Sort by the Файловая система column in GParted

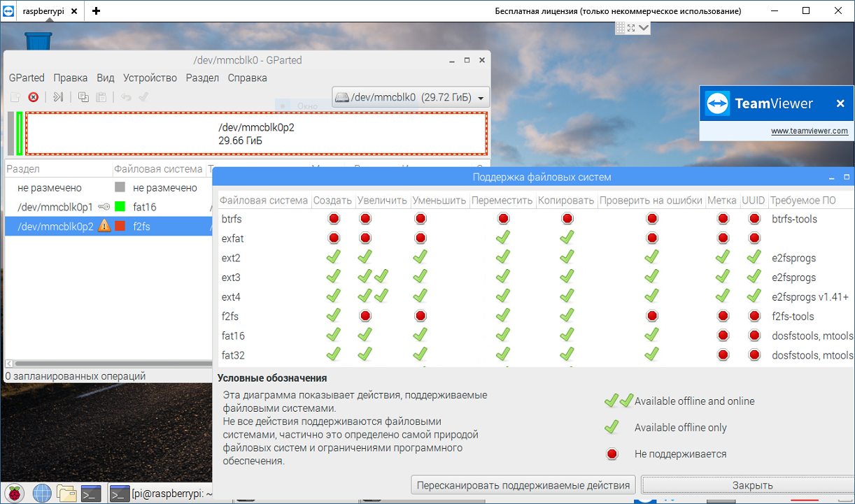[158, 168]
